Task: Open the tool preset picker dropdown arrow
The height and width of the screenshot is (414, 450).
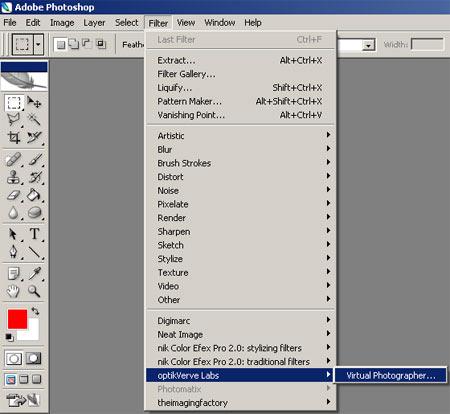Action: [x=38, y=44]
